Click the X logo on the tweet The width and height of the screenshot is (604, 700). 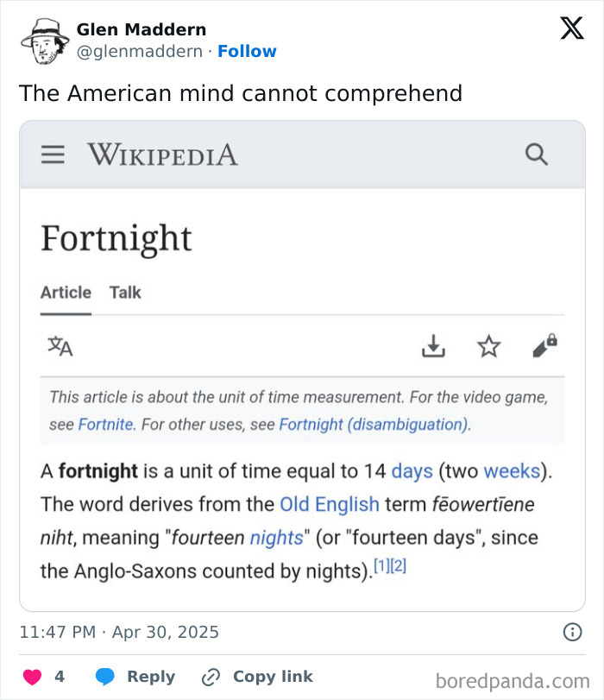(571, 28)
